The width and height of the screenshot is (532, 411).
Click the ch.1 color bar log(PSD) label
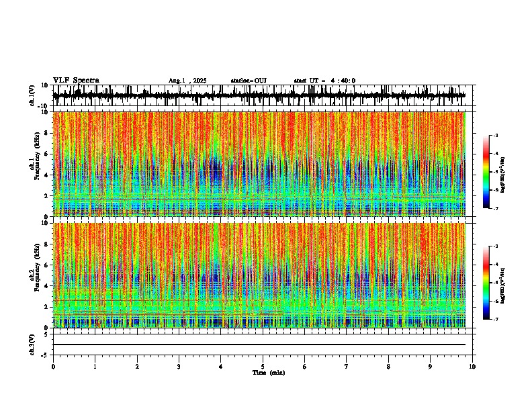tap(502, 175)
